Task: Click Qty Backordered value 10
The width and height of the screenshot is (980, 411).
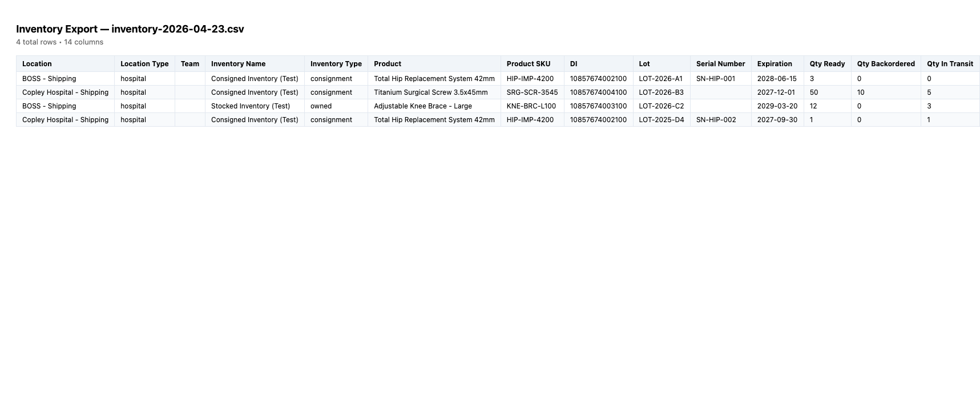Action: [x=861, y=92]
